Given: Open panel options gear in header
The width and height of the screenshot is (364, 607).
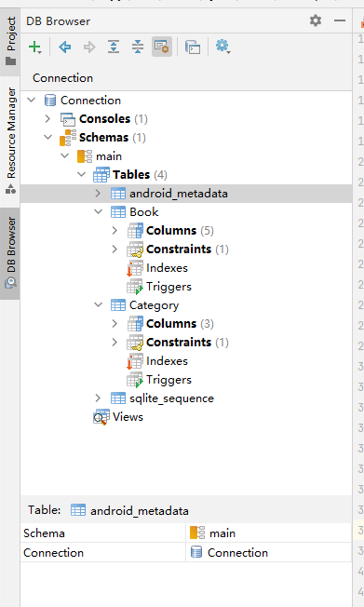Looking at the screenshot, I should [x=316, y=20].
